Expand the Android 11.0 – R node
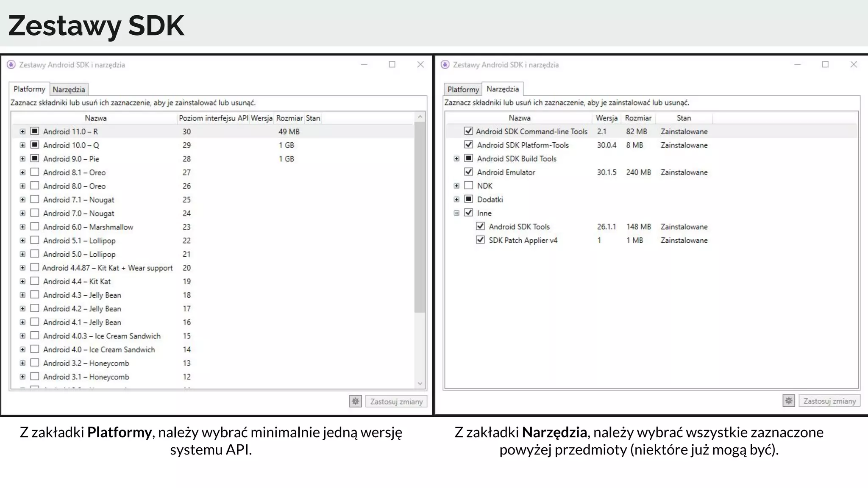This screenshot has width=868, height=488. tap(22, 132)
